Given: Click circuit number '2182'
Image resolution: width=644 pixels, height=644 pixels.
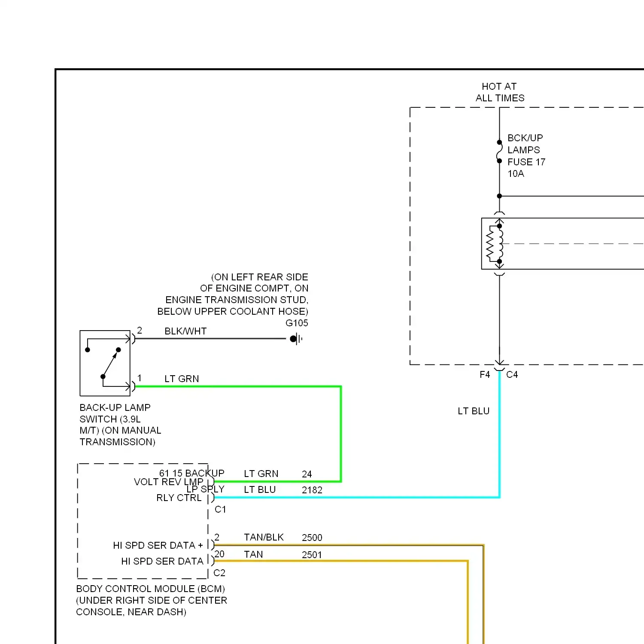Looking at the screenshot, I should point(312,490).
